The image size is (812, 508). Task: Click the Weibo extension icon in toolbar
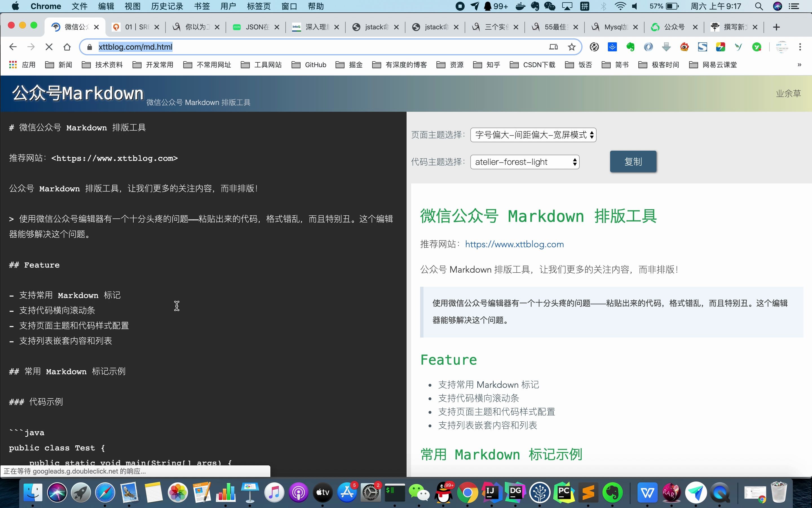pos(685,47)
